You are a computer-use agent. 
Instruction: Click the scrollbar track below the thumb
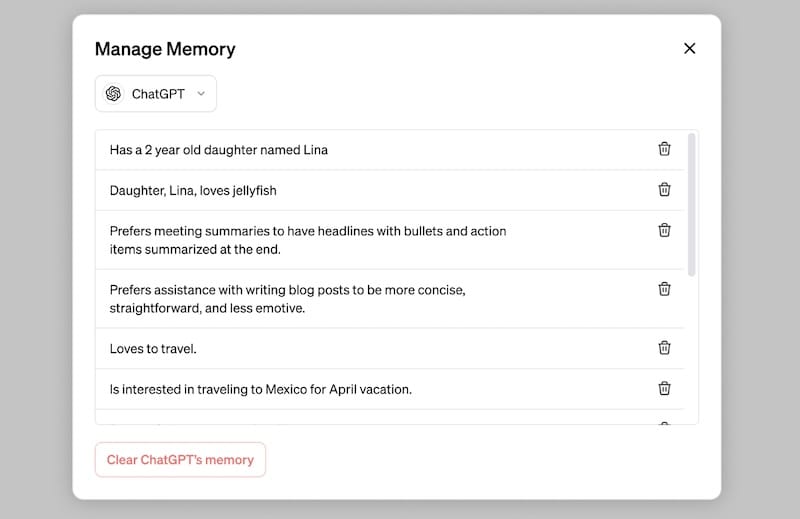[691, 350]
